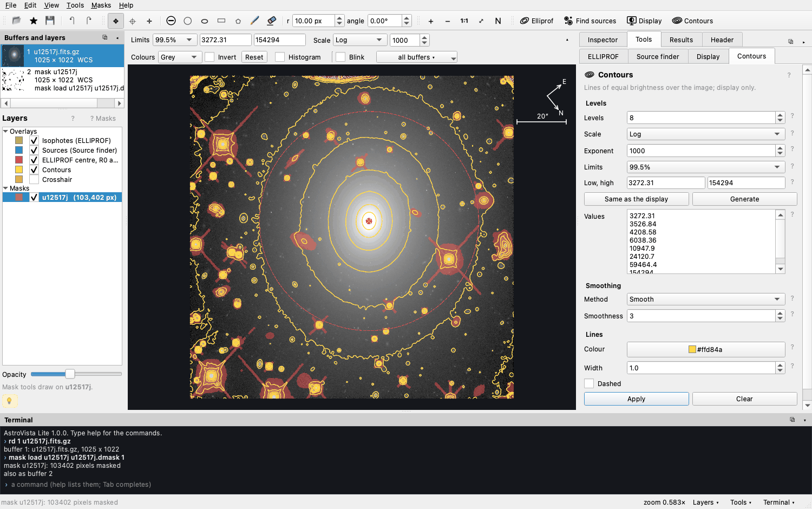The width and height of the screenshot is (812, 509).
Task: Collapse the Overlays tree group
Action: click(x=5, y=131)
